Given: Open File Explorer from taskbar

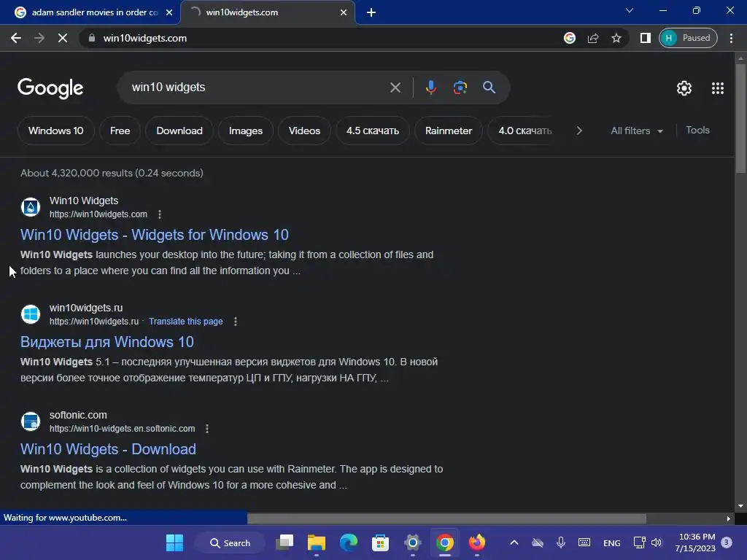Looking at the screenshot, I should point(317,542).
